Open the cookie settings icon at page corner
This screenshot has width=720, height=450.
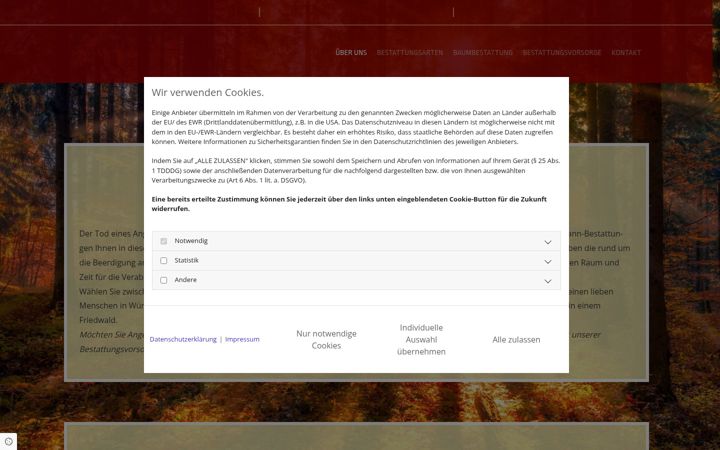pyautogui.click(x=8, y=441)
